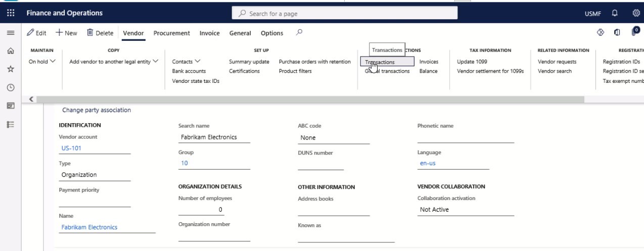This screenshot has height=251, width=644.
Task: Click the notifications bell icon
Action: pos(615,13)
